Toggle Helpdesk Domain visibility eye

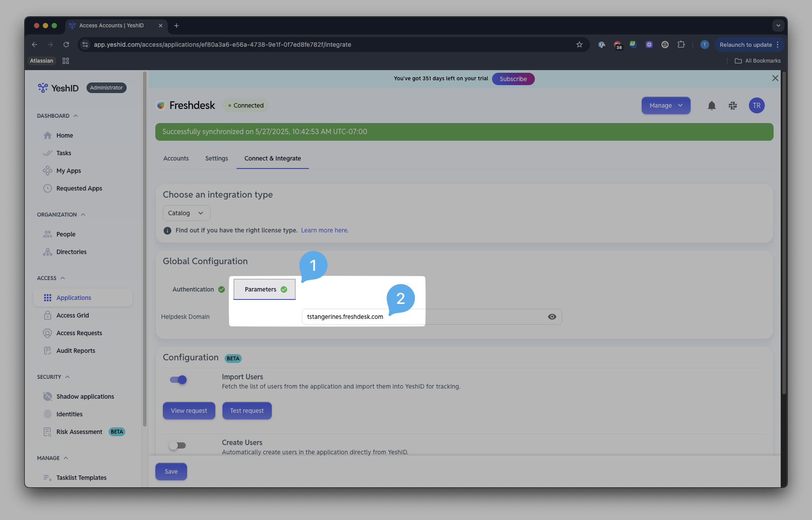click(x=552, y=317)
